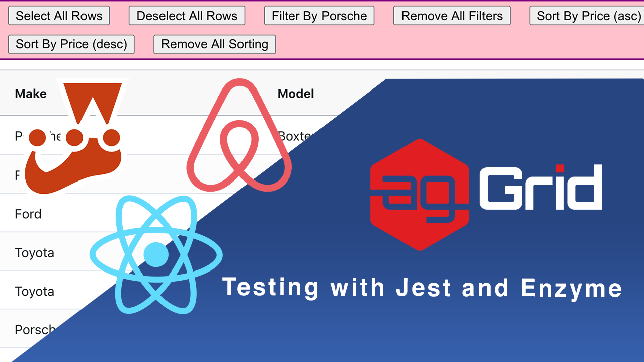Click the React atom logo
The height and width of the screenshot is (362, 644).
156,254
